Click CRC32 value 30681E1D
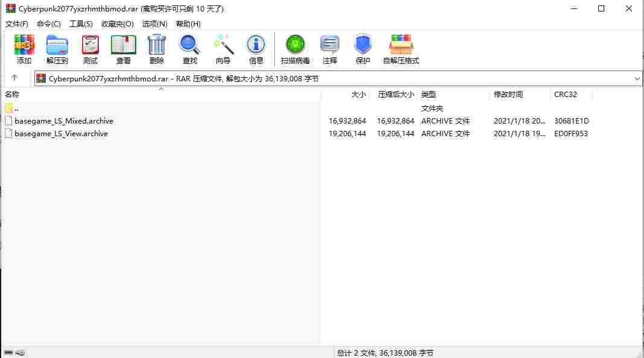The width and height of the screenshot is (644, 358). coord(571,121)
